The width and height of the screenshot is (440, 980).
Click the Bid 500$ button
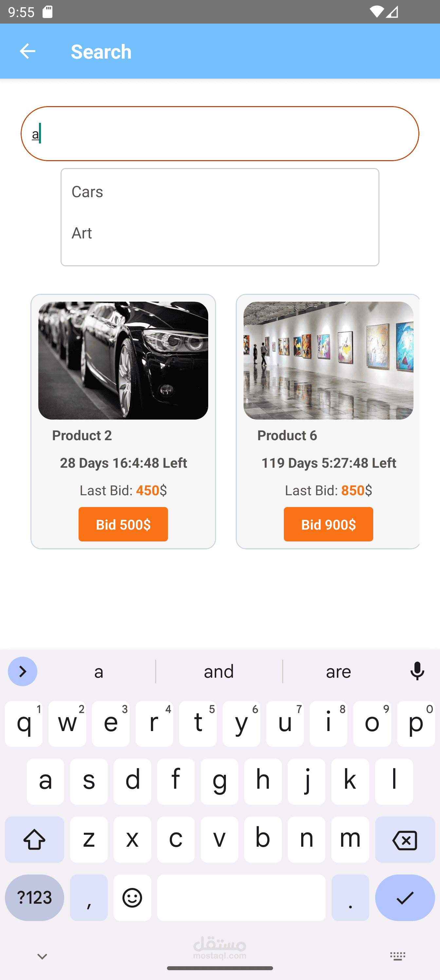point(123,524)
